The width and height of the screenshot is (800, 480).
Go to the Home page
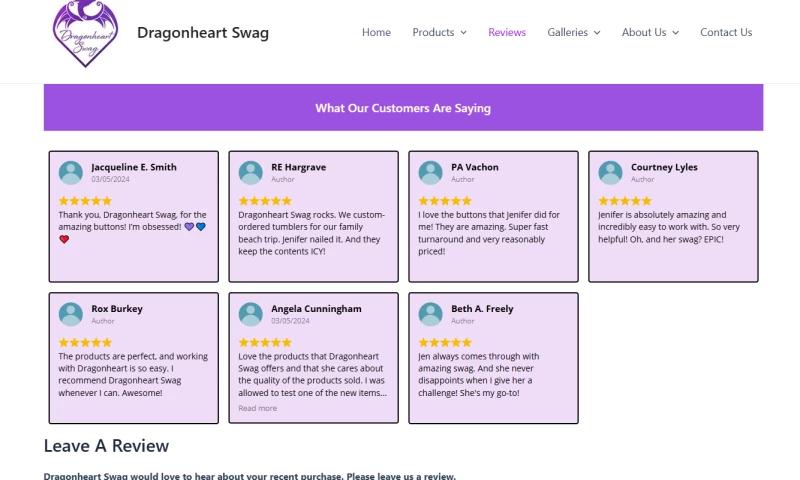[x=376, y=32]
